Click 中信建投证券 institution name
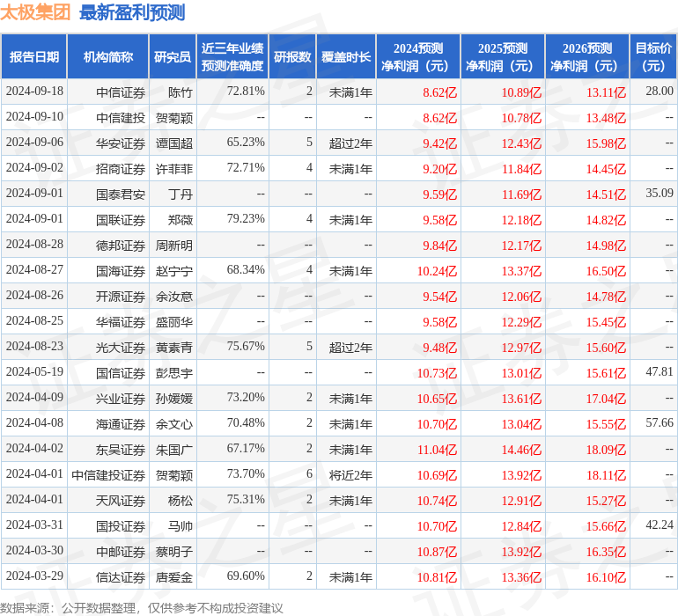The height and width of the screenshot is (616, 678). pos(108,475)
